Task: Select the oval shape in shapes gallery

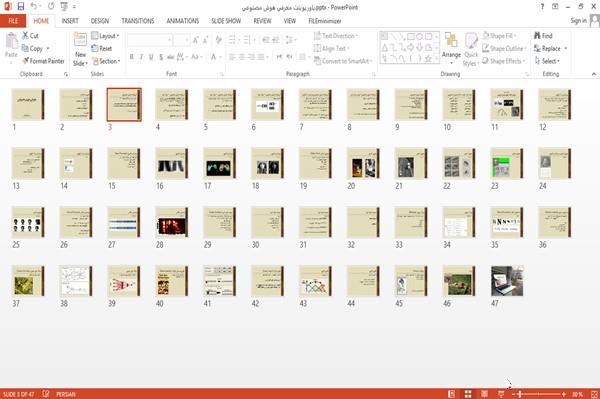Action: tap(419, 36)
